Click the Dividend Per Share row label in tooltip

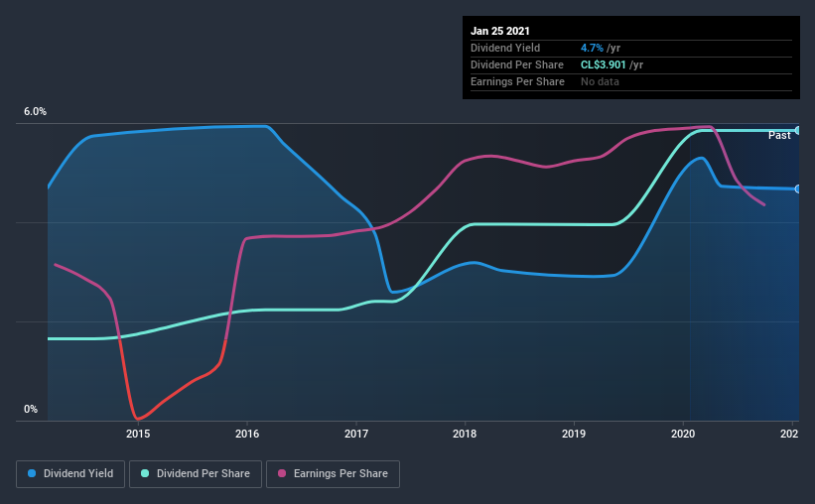click(x=516, y=64)
